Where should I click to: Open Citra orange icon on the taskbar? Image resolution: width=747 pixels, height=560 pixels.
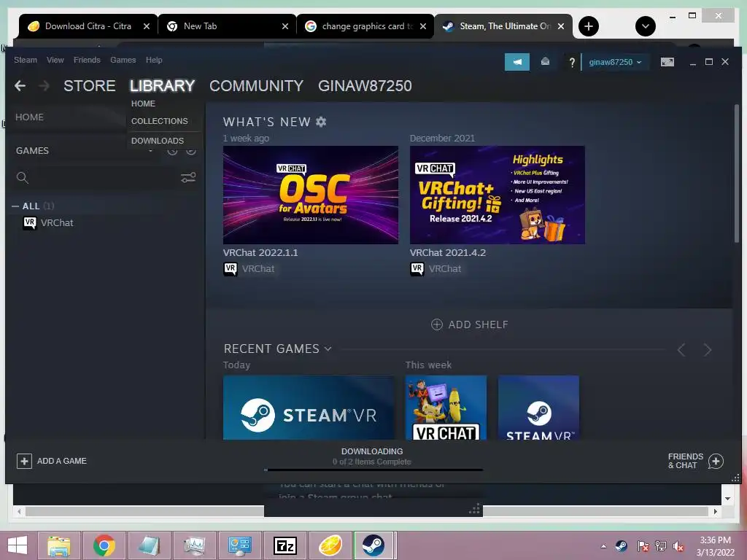pyautogui.click(x=330, y=545)
